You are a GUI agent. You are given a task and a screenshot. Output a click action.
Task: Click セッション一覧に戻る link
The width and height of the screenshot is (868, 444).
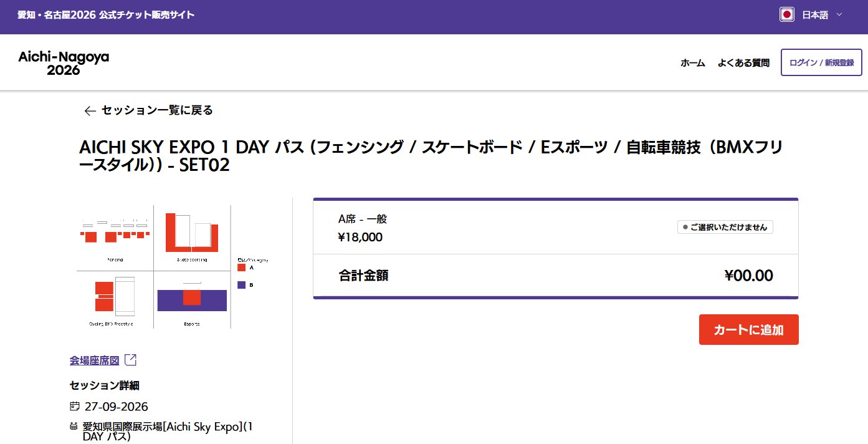[x=157, y=110]
